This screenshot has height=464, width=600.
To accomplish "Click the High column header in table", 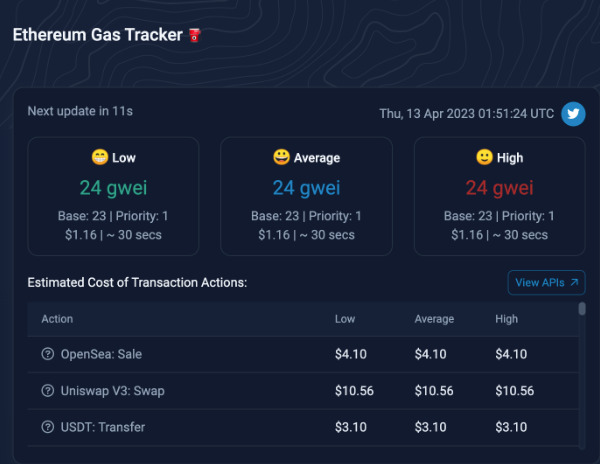I will [x=506, y=319].
